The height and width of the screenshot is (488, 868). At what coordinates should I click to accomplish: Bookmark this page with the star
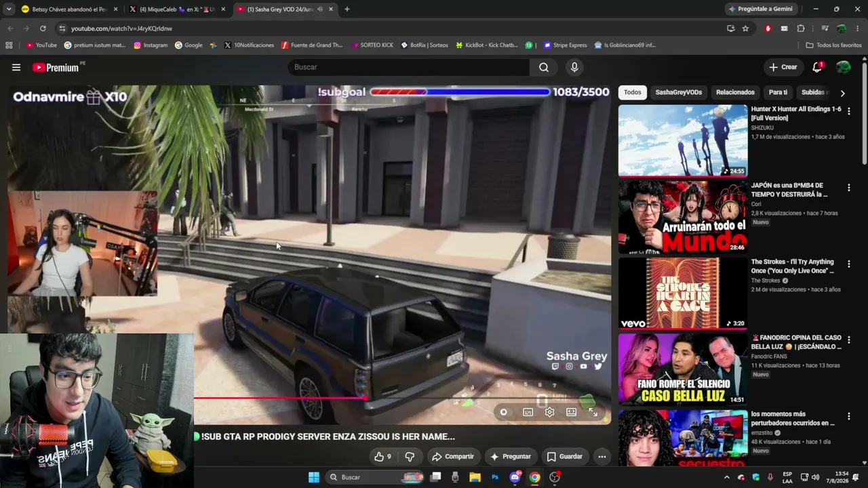tap(745, 28)
